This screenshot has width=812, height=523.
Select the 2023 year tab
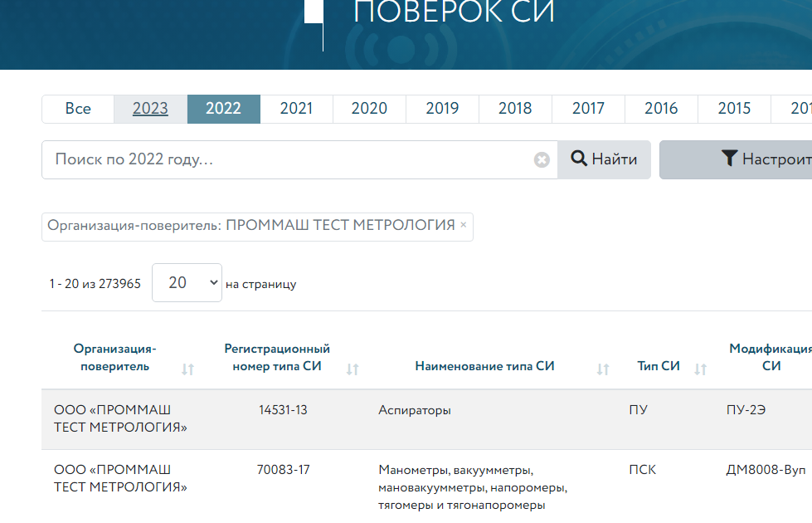(x=150, y=109)
